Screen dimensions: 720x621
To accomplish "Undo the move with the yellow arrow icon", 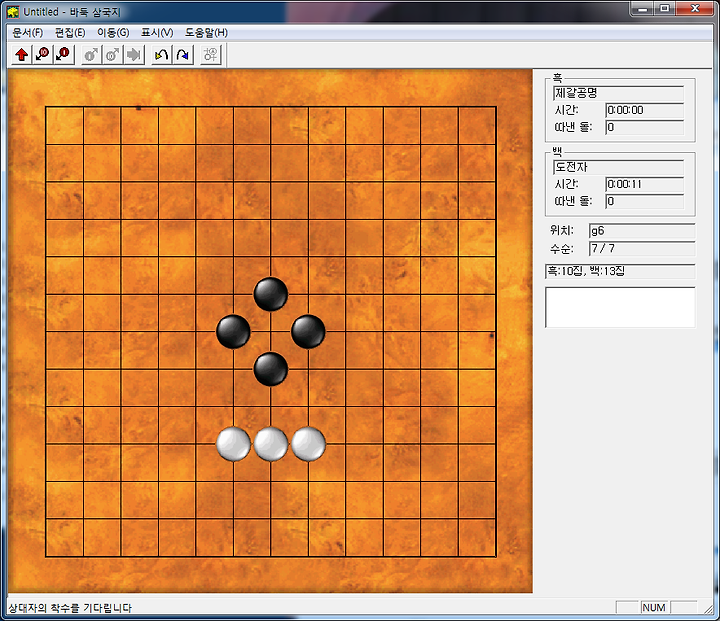I will pos(161,55).
